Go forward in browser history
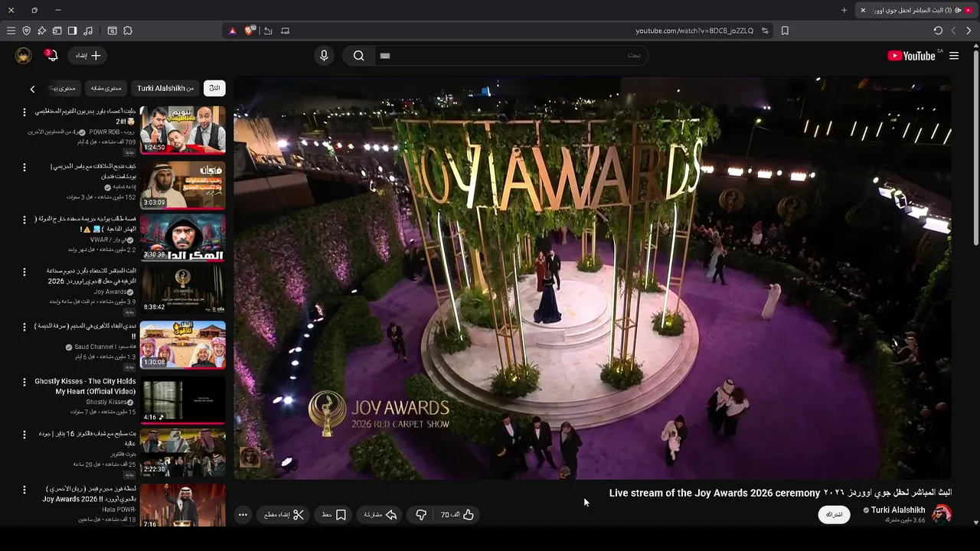 [953, 31]
